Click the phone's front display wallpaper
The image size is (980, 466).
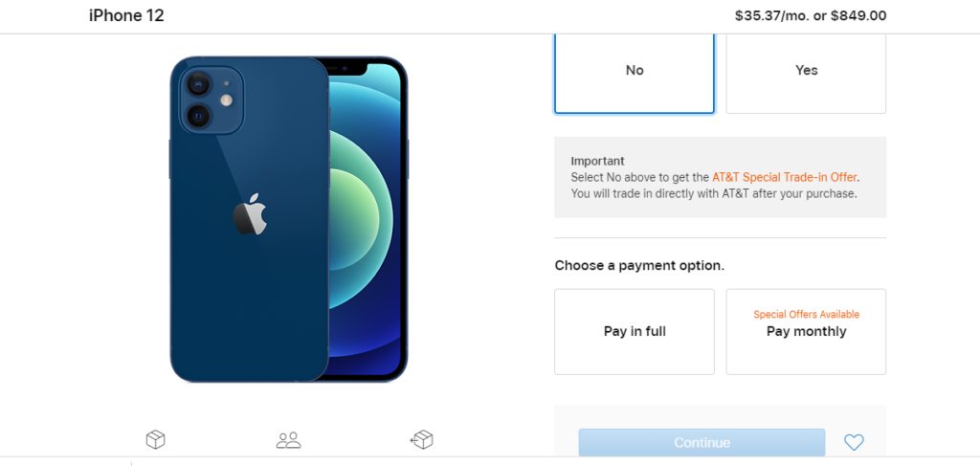[366, 218]
